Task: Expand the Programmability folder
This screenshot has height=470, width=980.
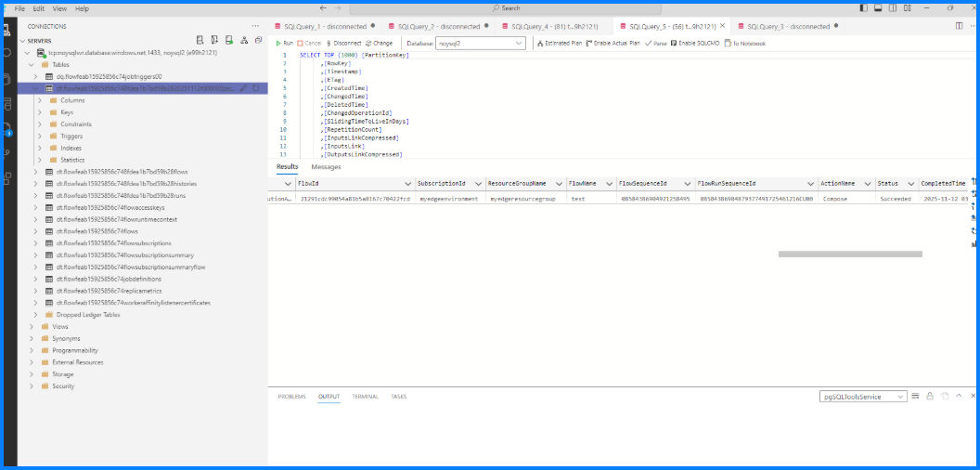Action: (x=32, y=350)
